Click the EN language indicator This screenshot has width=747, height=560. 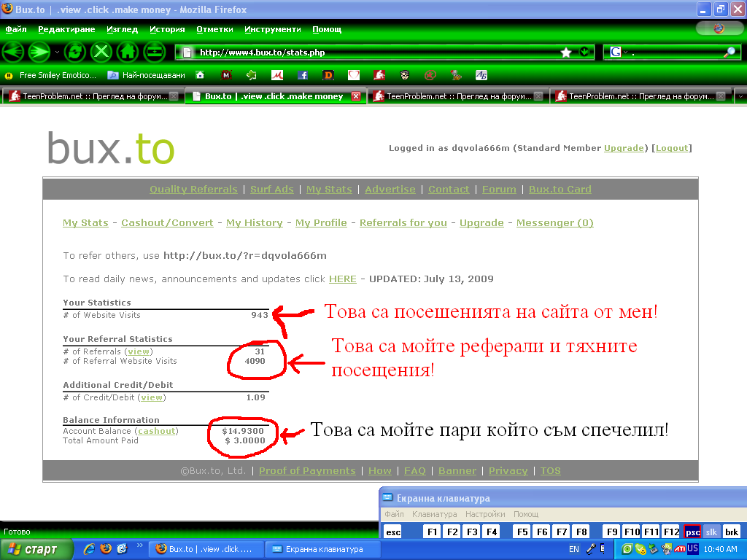point(574,549)
